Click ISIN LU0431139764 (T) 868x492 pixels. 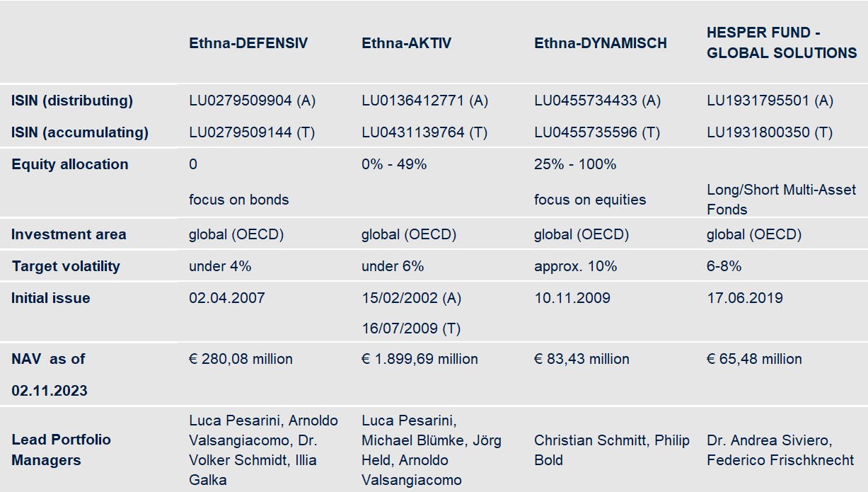(424, 132)
